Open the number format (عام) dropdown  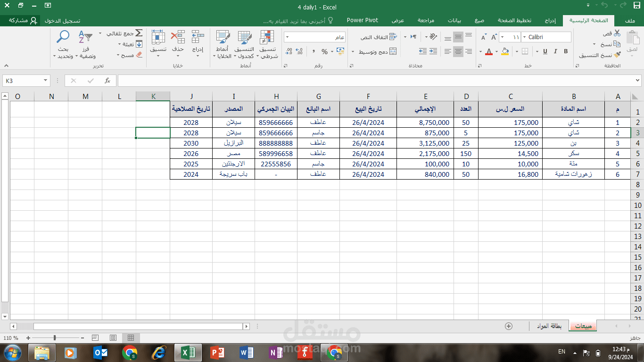[x=287, y=37]
